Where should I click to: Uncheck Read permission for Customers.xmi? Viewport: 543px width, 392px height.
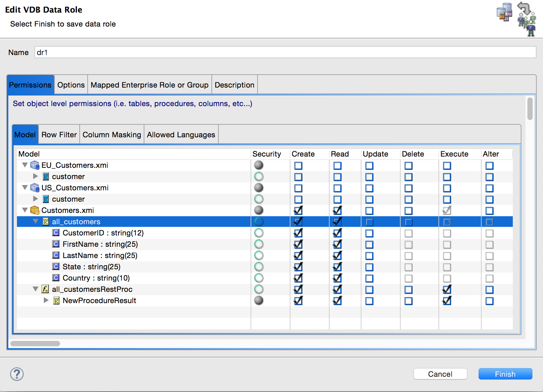337,210
